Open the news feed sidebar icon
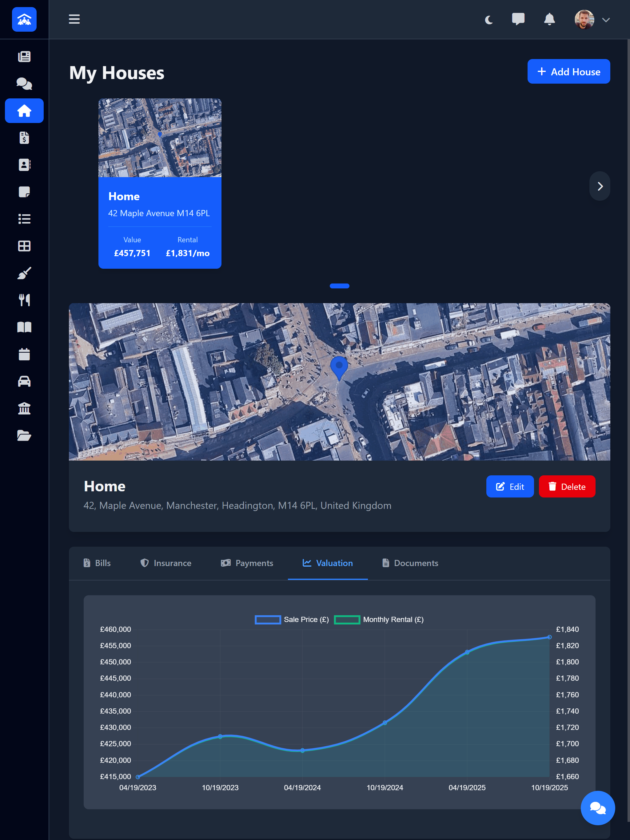Screen dimensions: 630x840 tap(24, 57)
